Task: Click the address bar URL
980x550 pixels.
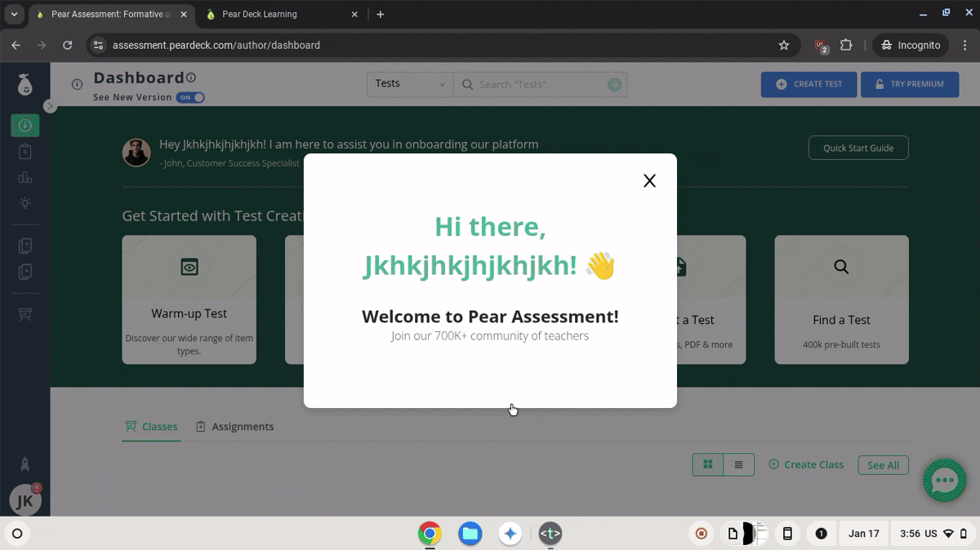Action: pyautogui.click(x=216, y=45)
